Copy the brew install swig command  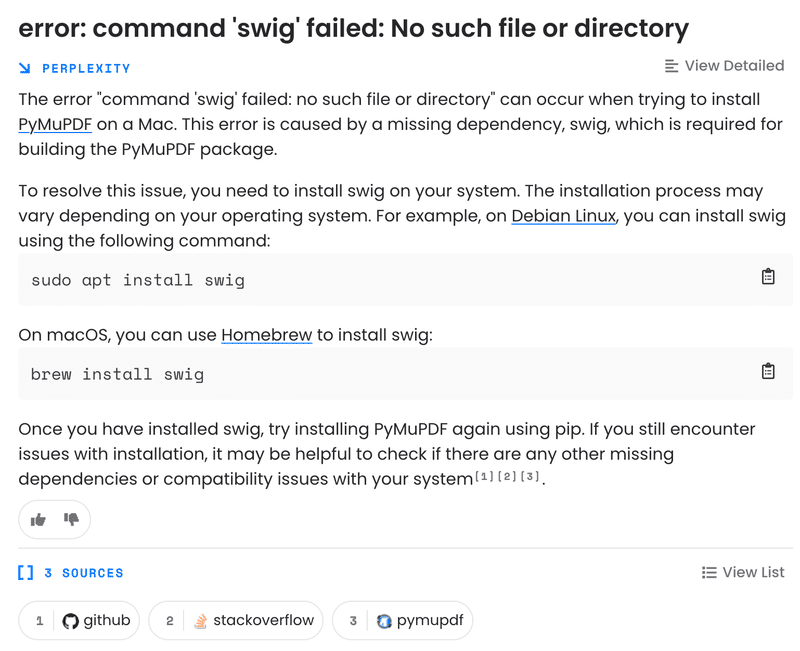(x=768, y=371)
